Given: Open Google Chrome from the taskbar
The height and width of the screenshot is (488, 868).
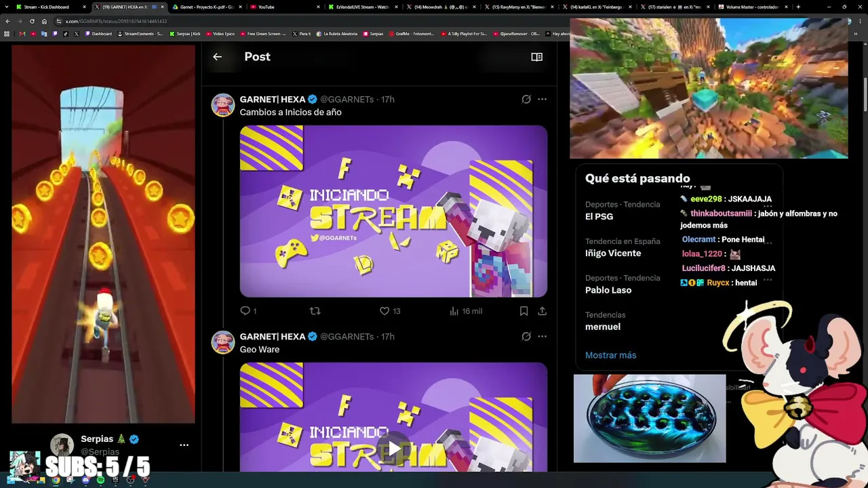Looking at the screenshot, I should [56, 480].
